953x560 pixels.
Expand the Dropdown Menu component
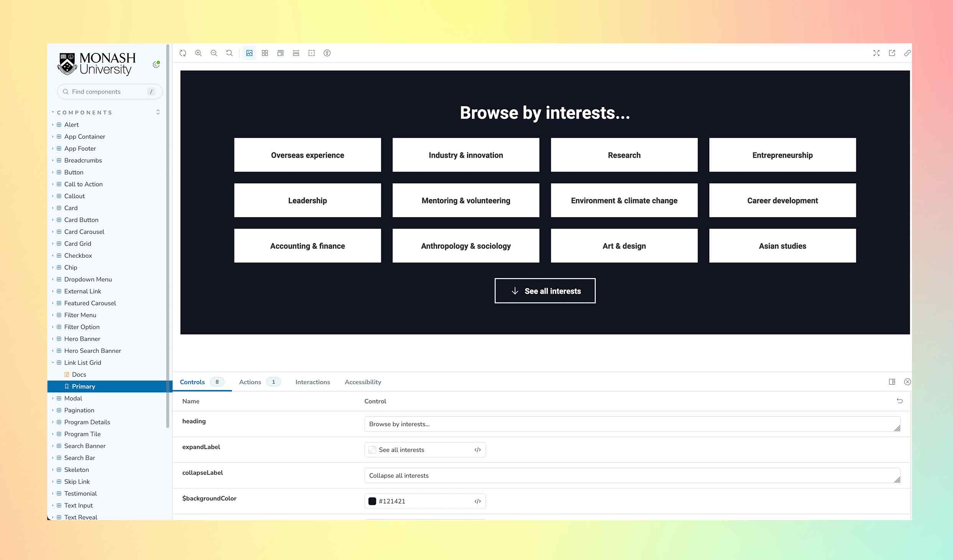pyautogui.click(x=88, y=279)
